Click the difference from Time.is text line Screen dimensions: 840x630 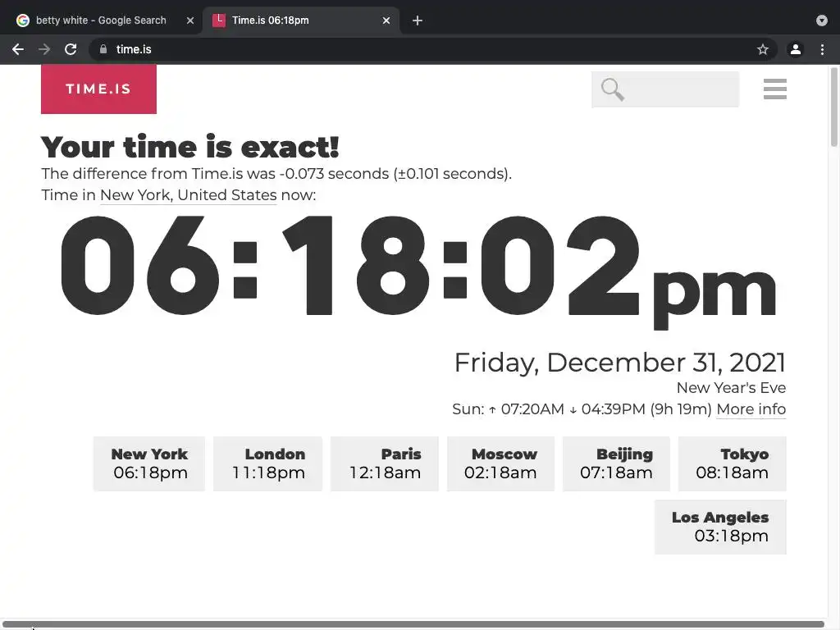click(x=276, y=174)
